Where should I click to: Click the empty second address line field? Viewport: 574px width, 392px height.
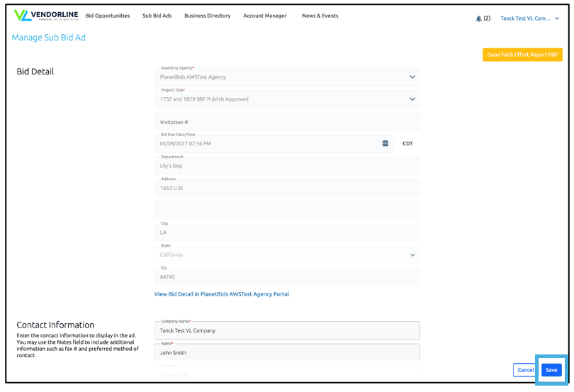click(287, 211)
